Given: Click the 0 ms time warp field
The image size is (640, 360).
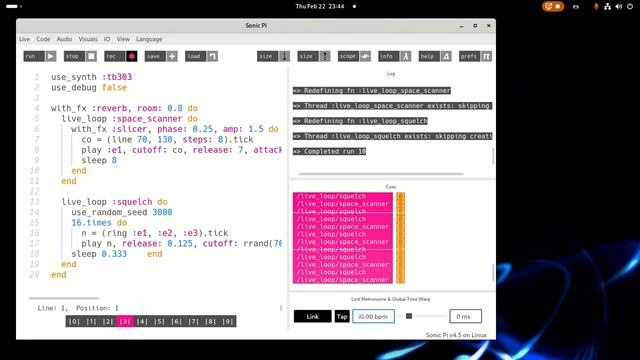Looking at the screenshot, I should (465, 316).
